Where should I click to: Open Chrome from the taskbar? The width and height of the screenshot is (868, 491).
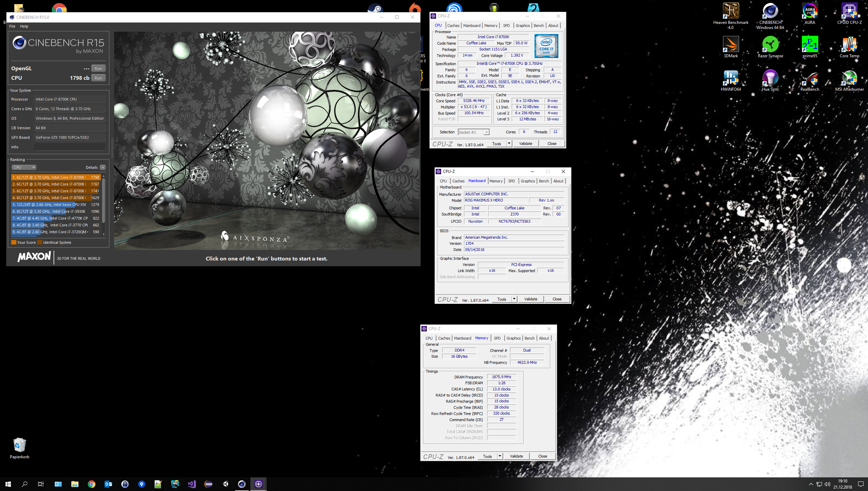point(91,484)
